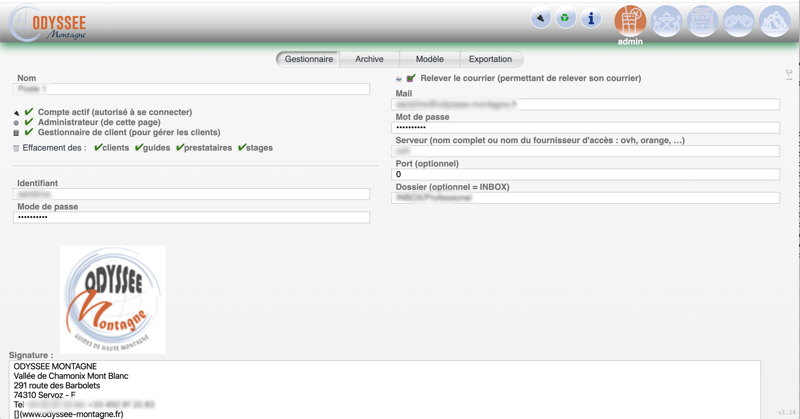Toggle the Administrateur checkbox
The image size is (800, 419).
coord(29,122)
